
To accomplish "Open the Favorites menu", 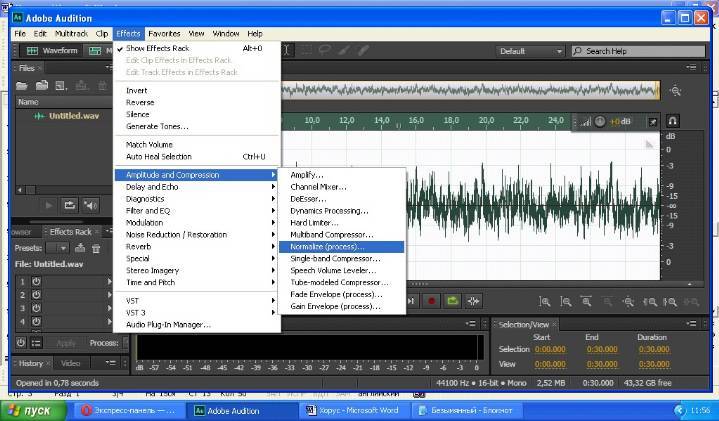I will (x=164, y=33).
